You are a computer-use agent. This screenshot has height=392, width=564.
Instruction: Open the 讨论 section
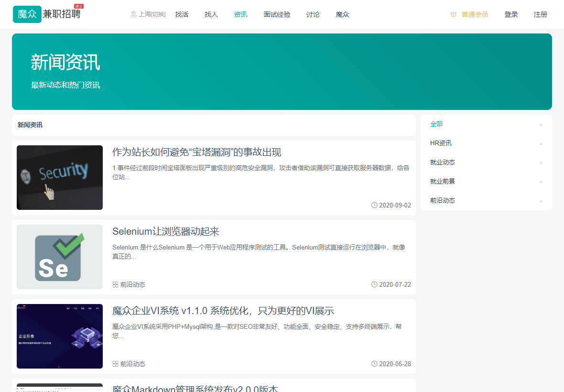[x=313, y=14]
